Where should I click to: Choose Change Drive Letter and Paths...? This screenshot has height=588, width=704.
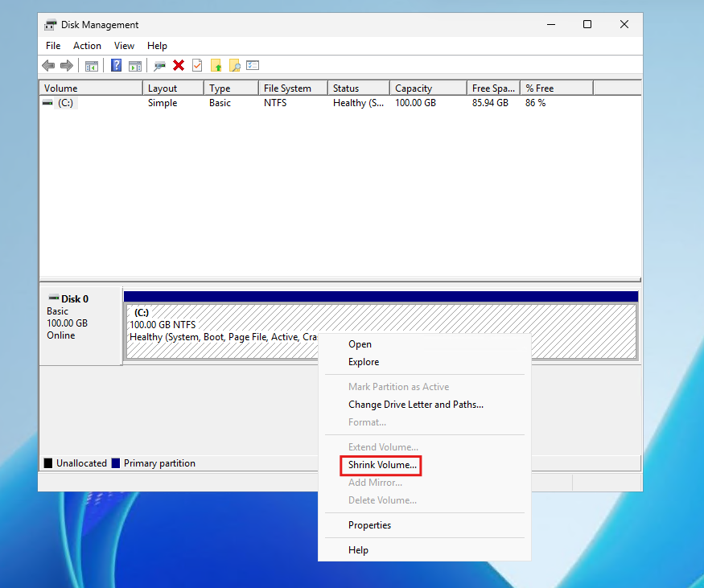[x=415, y=405]
